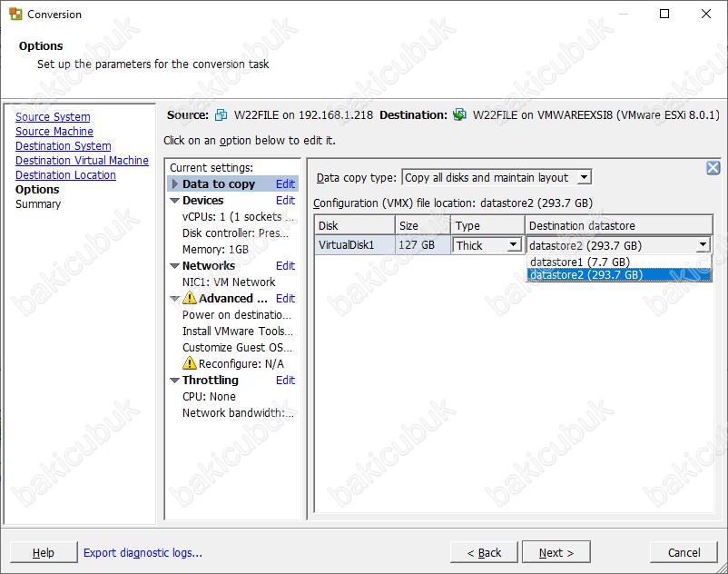Go to Source Machine step
This screenshot has width=728, height=574.
click(x=54, y=132)
